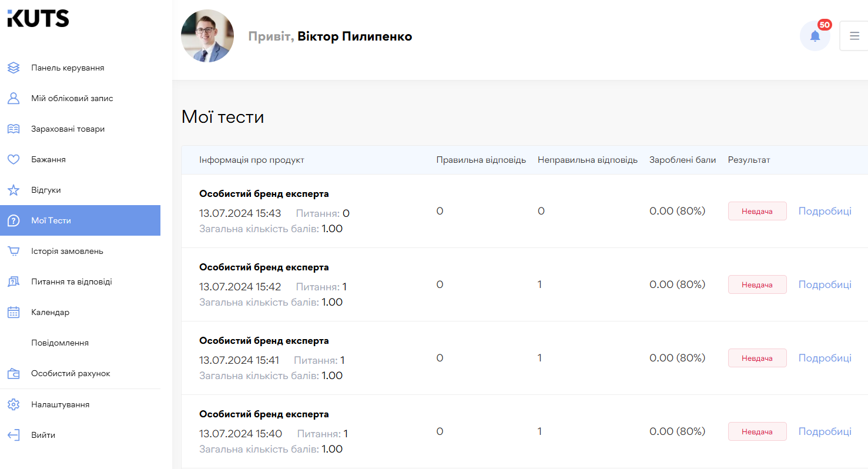This screenshot has width=868, height=469.
Task: Click the KUTS logo
Action: 38,18
